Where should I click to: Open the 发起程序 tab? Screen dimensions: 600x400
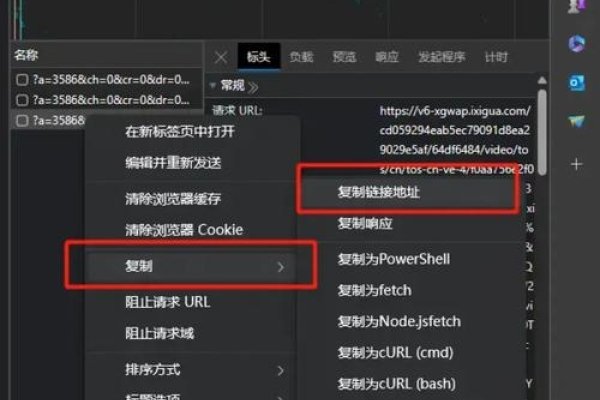tap(442, 57)
